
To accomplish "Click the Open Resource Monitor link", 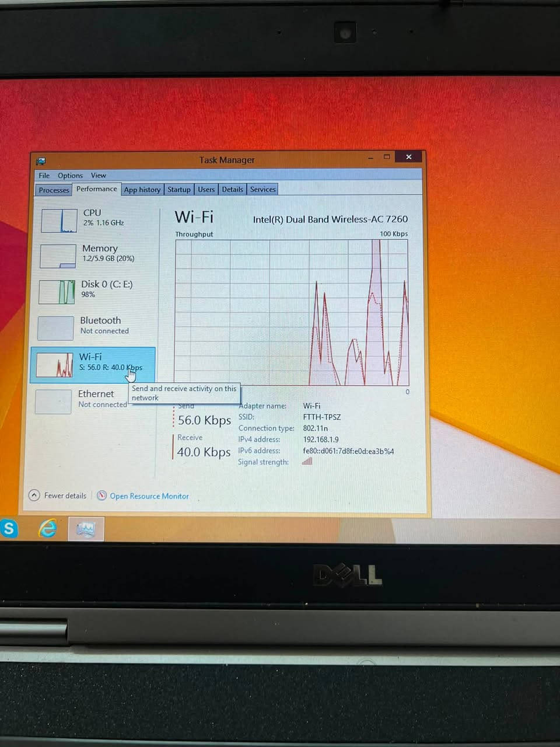I will tap(149, 496).
